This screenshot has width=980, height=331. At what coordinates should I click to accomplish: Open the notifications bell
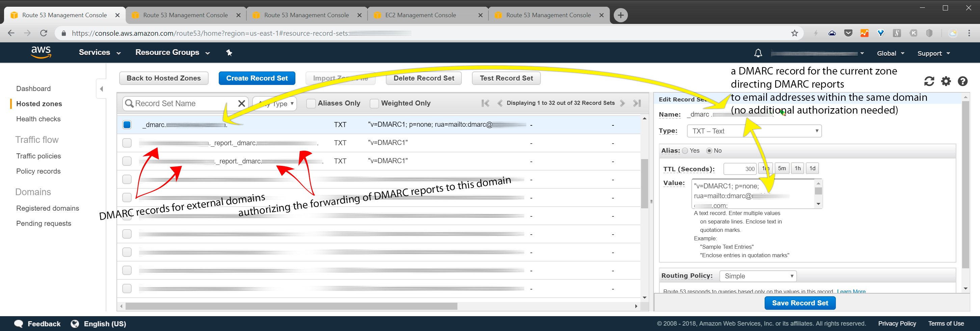point(758,53)
